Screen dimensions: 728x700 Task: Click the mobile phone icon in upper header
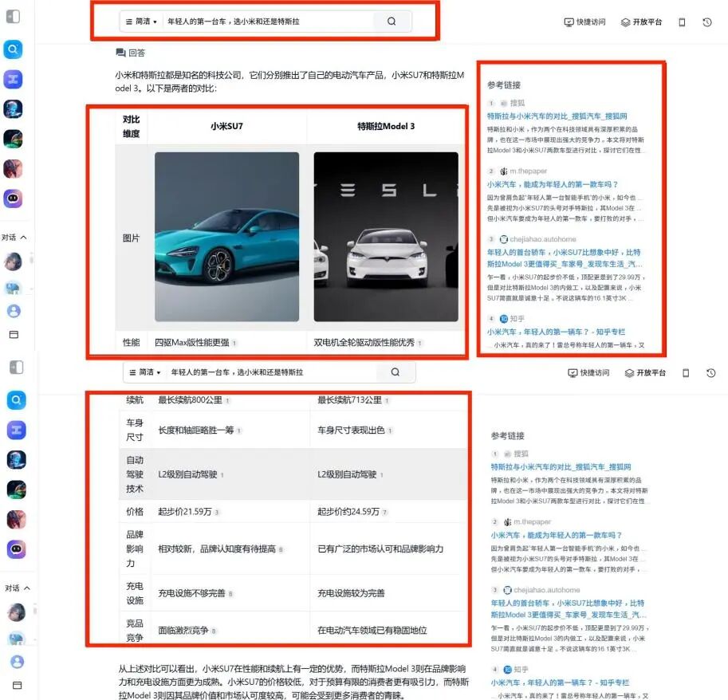pyautogui.click(x=682, y=22)
